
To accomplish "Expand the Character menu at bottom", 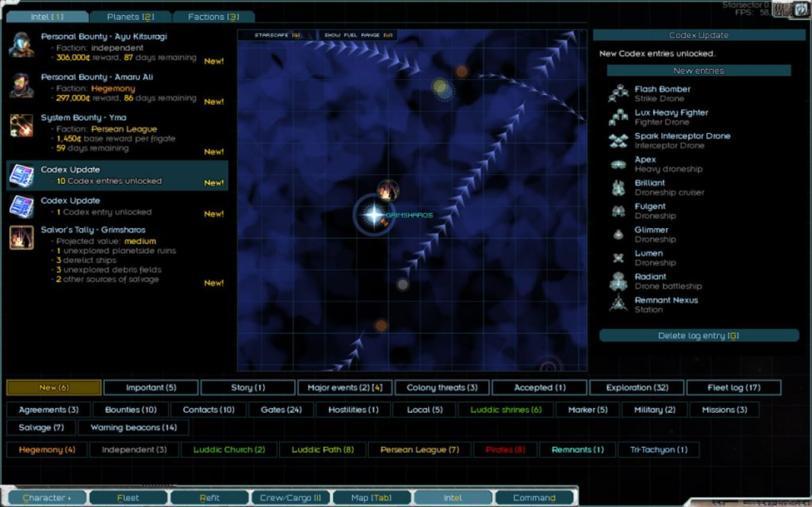I will (46, 498).
